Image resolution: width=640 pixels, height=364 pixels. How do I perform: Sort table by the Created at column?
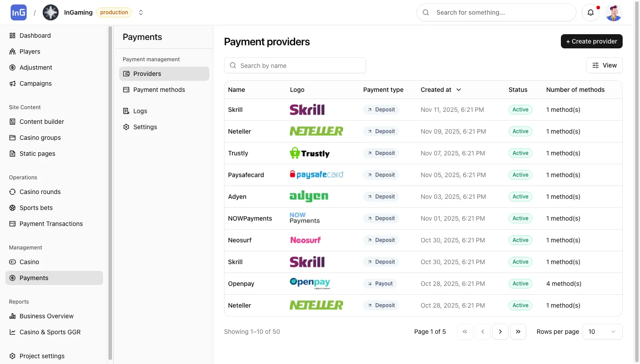[440, 90]
